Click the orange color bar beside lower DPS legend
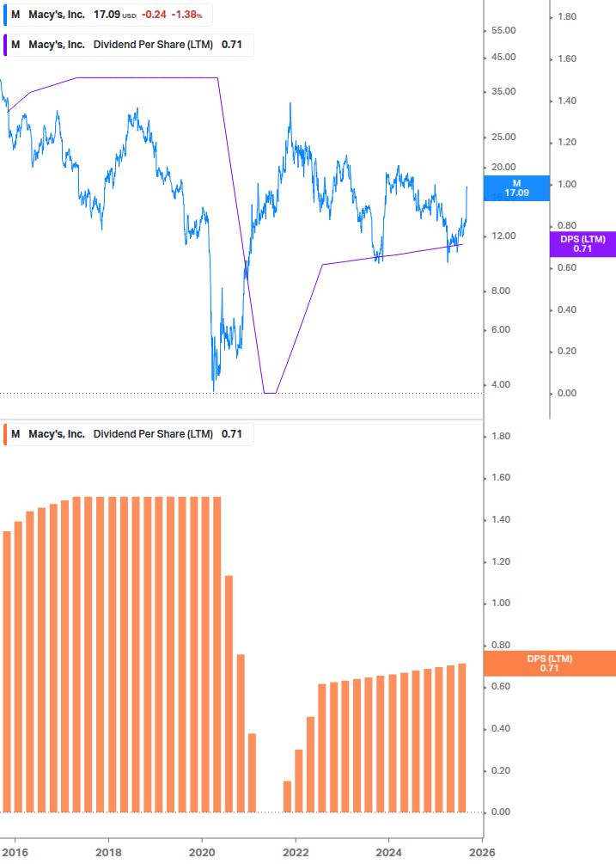The image size is (616, 864). (x=5, y=434)
